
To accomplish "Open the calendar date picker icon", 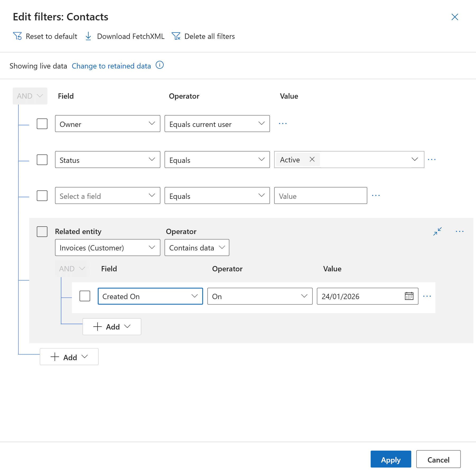I will (x=409, y=296).
